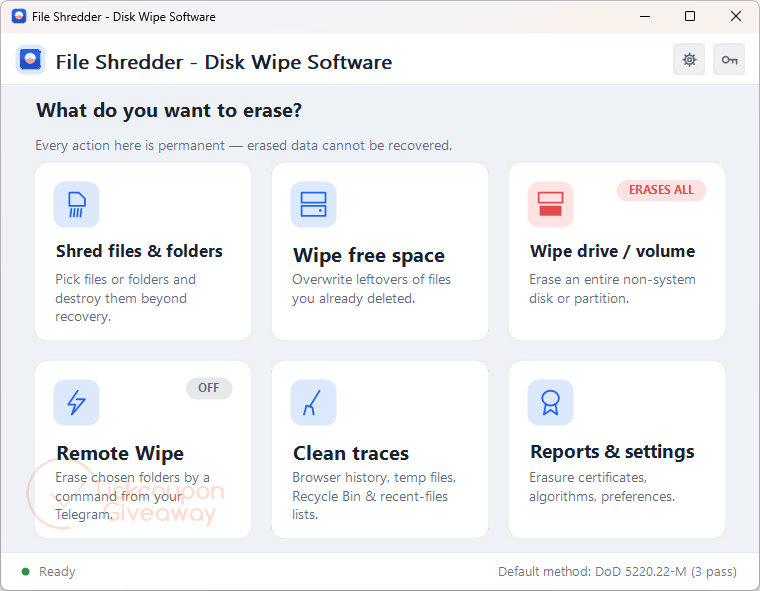
Task: Click the header title 'File Shredder - Disk Wipe Software'
Action: coord(224,62)
